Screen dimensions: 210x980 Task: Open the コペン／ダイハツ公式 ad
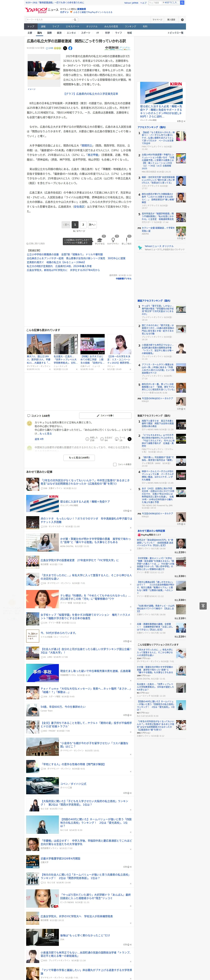click(x=73, y=784)
